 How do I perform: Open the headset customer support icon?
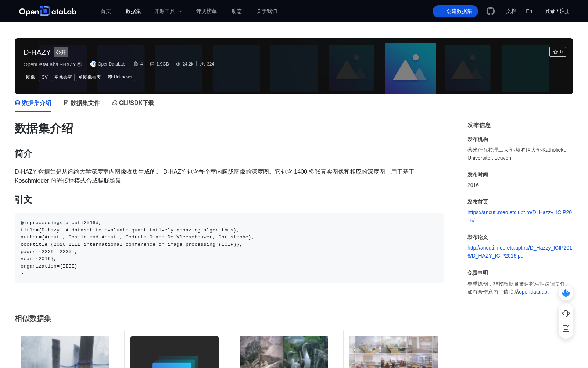pos(566,313)
